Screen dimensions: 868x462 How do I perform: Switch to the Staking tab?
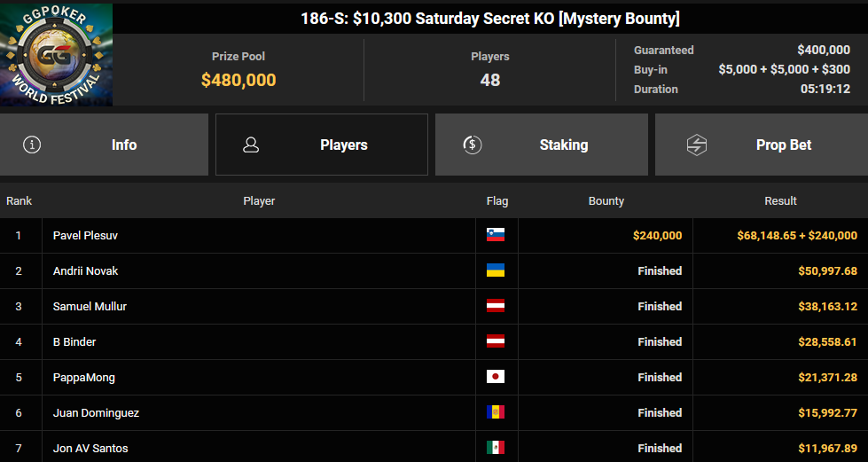click(542, 145)
